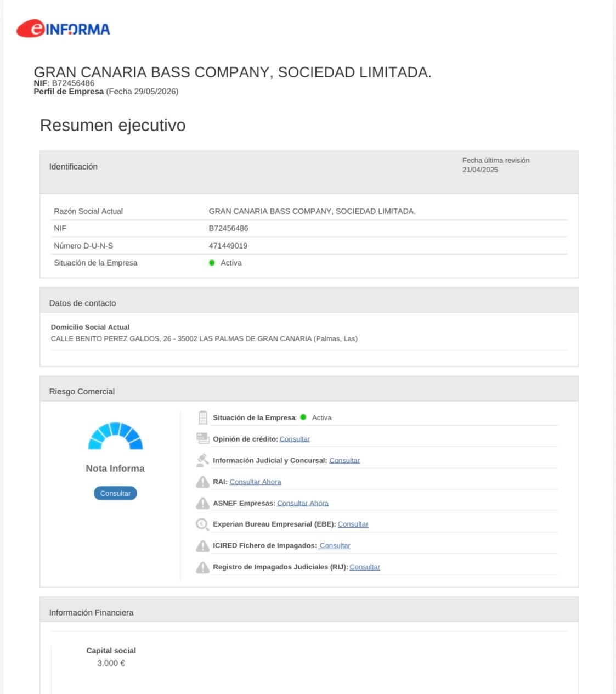Select the Resumen ejecutivo heading
The height and width of the screenshot is (694, 616).
point(112,125)
